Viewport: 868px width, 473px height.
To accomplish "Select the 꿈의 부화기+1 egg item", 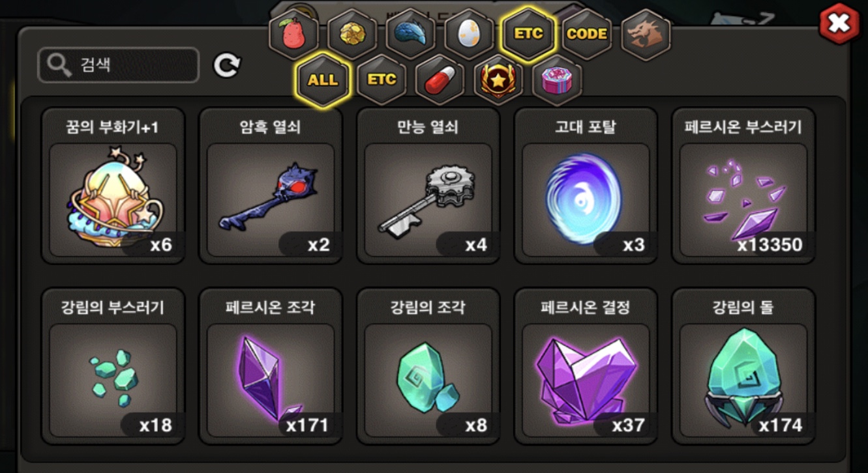I will (x=113, y=186).
